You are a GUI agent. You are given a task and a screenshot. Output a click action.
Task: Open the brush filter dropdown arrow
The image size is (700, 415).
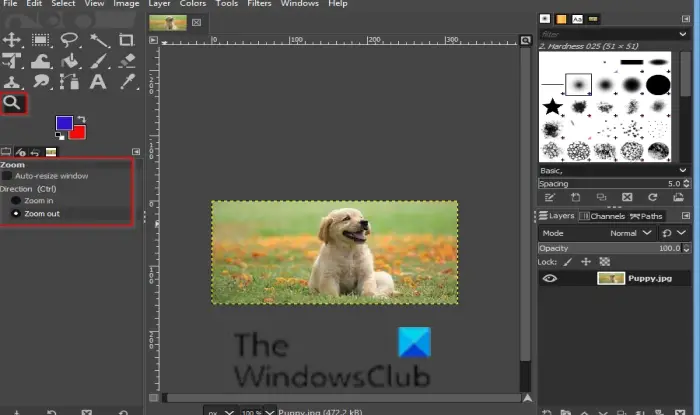tap(683, 34)
